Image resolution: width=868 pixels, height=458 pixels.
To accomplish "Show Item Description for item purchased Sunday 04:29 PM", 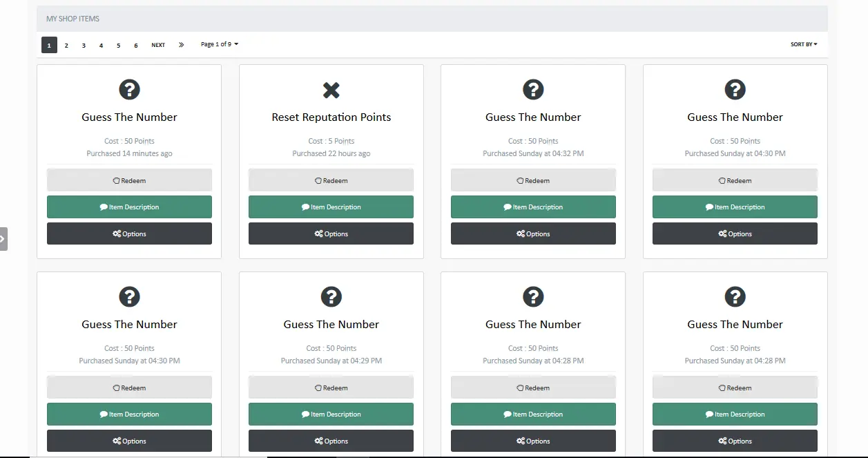I will tap(331, 414).
